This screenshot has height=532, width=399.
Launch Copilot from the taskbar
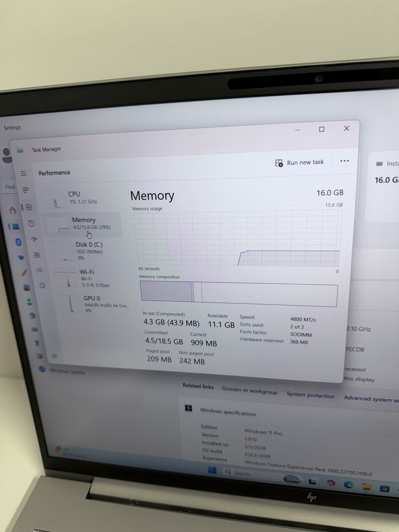331,483
